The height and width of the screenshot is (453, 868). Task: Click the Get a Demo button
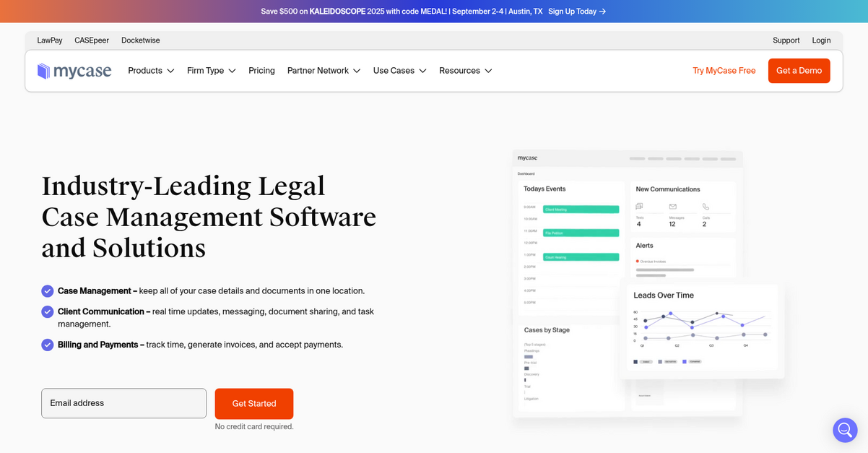click(799, 71)
